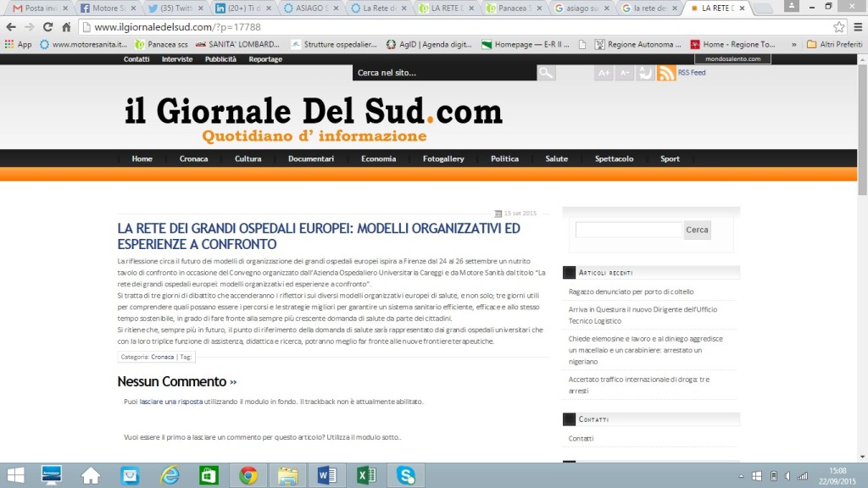Click the site search magnifier icon
This screenshot has width=868, height=488.
(546, 73)
